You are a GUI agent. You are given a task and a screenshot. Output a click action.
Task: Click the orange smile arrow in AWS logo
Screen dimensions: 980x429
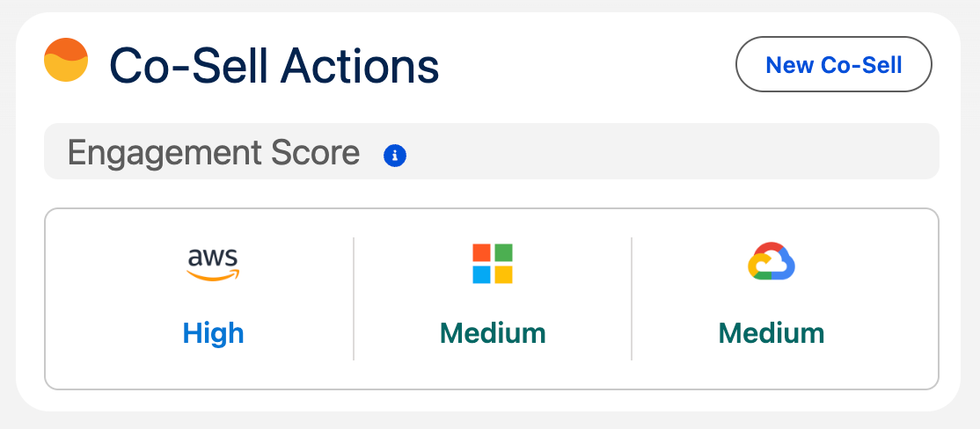coord(213,276)
